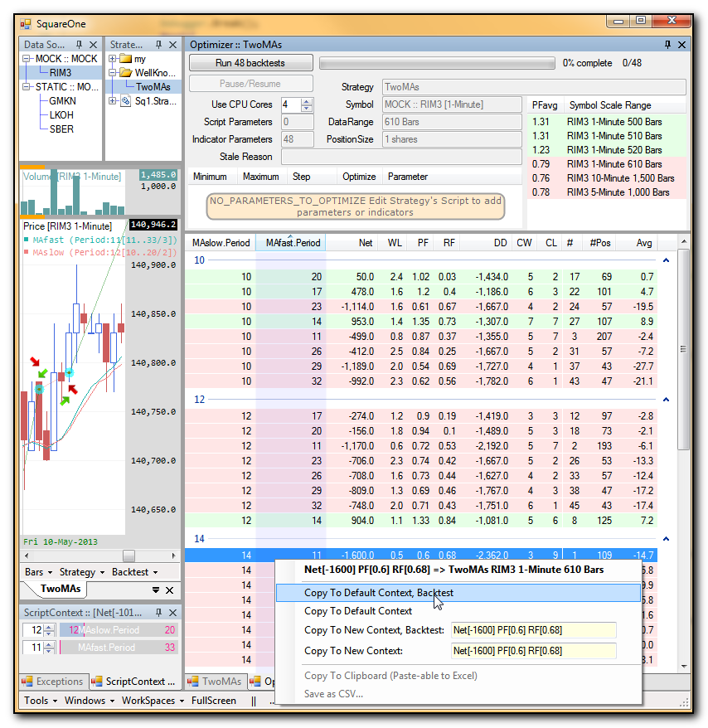Pin the Strategies panel
The width and height of the screenshot is (708, 728).
tap(158, 45)
